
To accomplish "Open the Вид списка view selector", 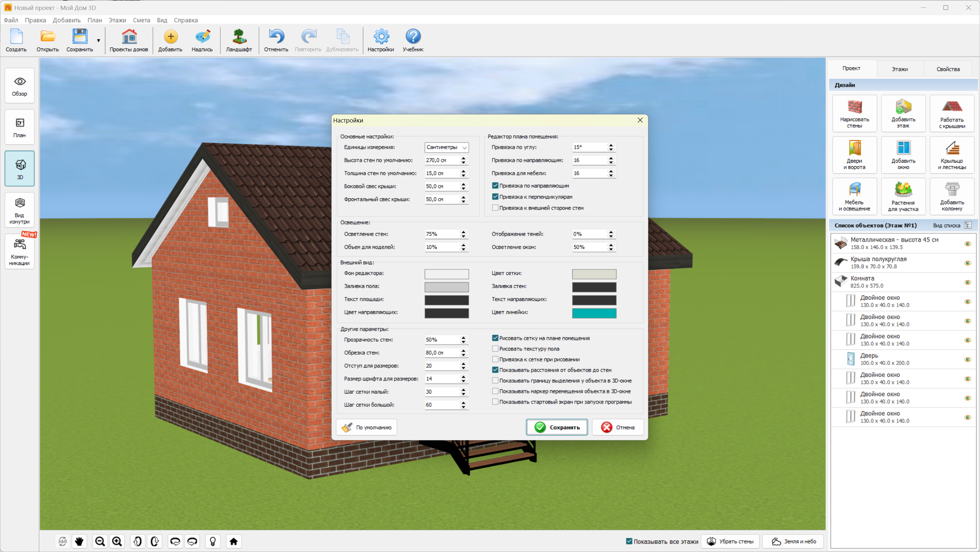I will click(x=968, y=225).
